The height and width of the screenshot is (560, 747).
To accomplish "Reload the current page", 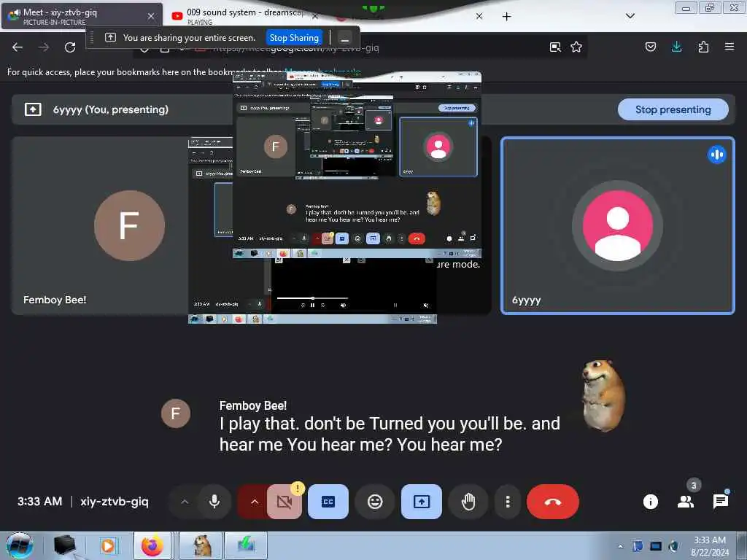I will point(70,47).
